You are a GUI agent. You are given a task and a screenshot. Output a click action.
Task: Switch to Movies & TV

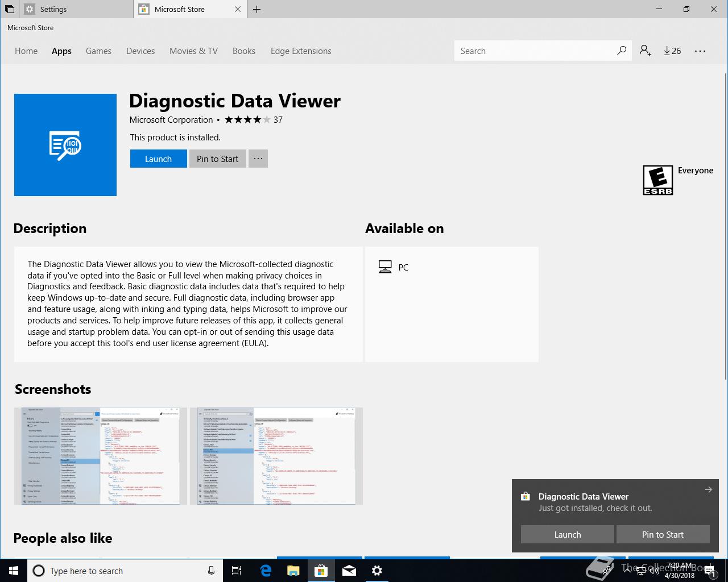[x=193, y=51]
